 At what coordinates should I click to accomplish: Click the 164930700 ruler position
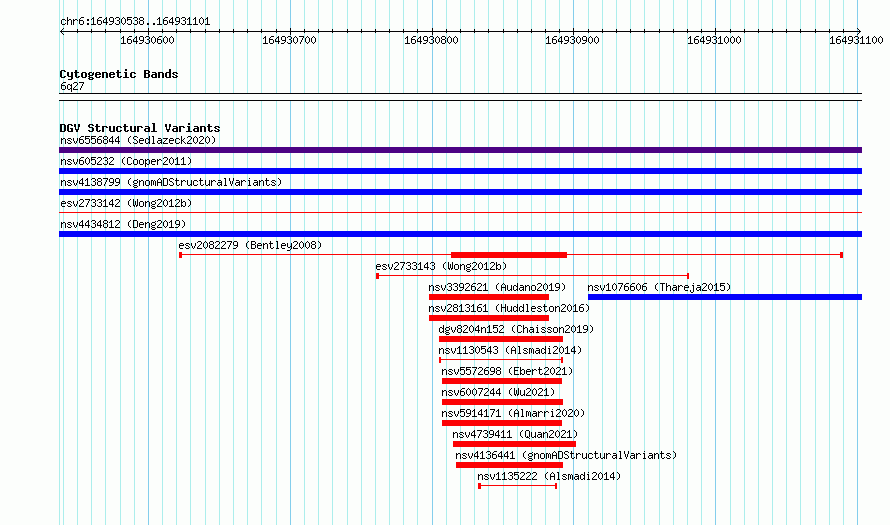[x=289, y=40]
